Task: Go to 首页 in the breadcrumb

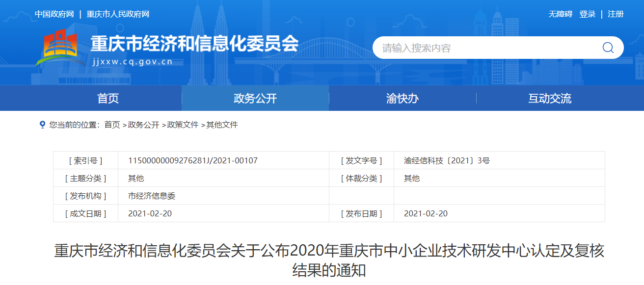Action: (112, 125)
